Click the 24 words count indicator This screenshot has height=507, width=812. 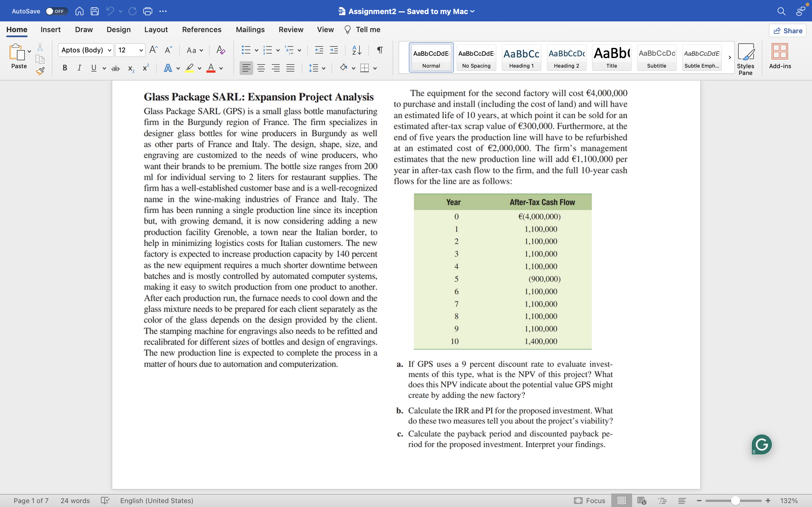[x=75, y=501]
